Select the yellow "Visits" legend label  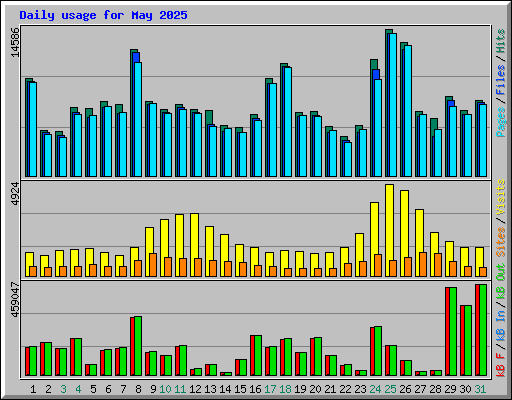(501, 197)
